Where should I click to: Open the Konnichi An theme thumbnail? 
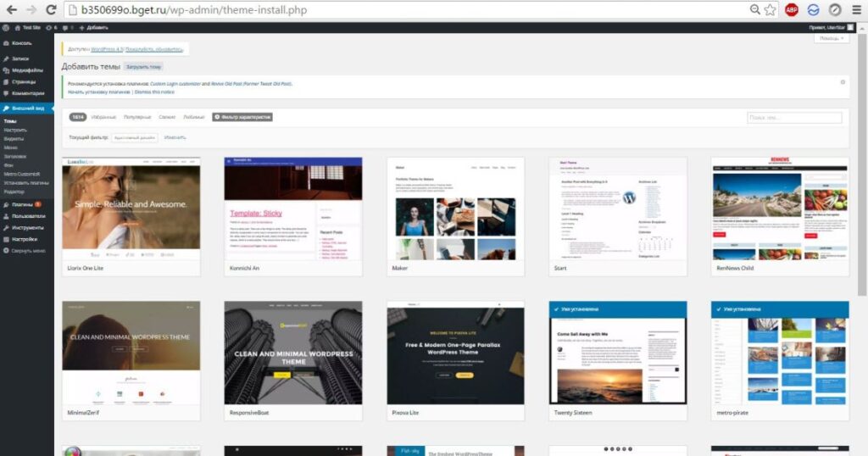pyautogui.click(x=293, y=209)
